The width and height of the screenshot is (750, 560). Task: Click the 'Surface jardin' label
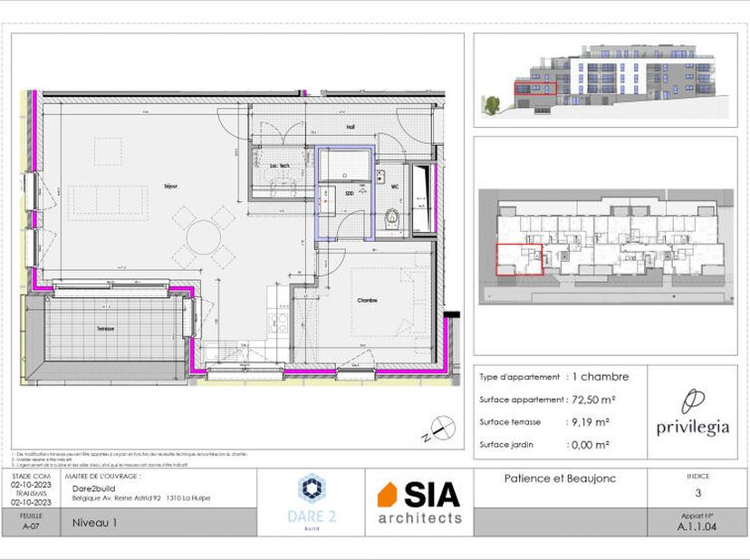point(506,445)
